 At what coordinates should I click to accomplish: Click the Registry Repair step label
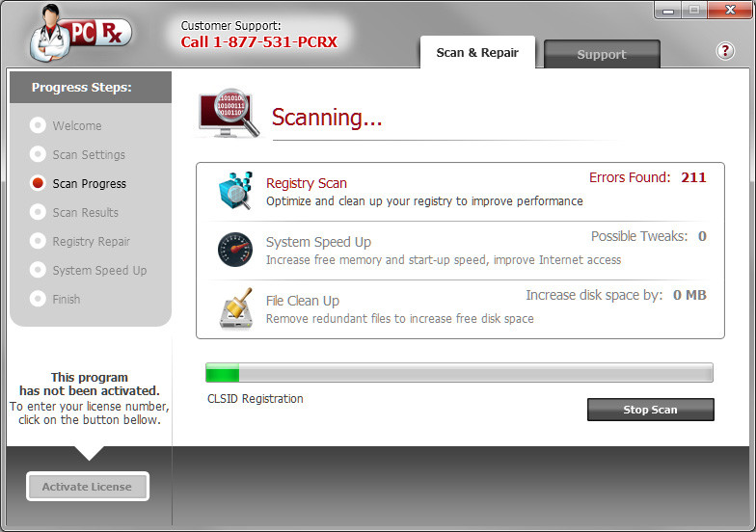pyautogui.click(x=91, y=241)
